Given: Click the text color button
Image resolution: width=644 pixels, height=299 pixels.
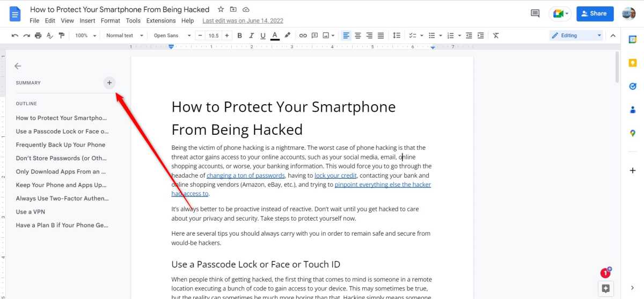Looking at the screenshot, I should pyautogui.click(x=275, y=35).
